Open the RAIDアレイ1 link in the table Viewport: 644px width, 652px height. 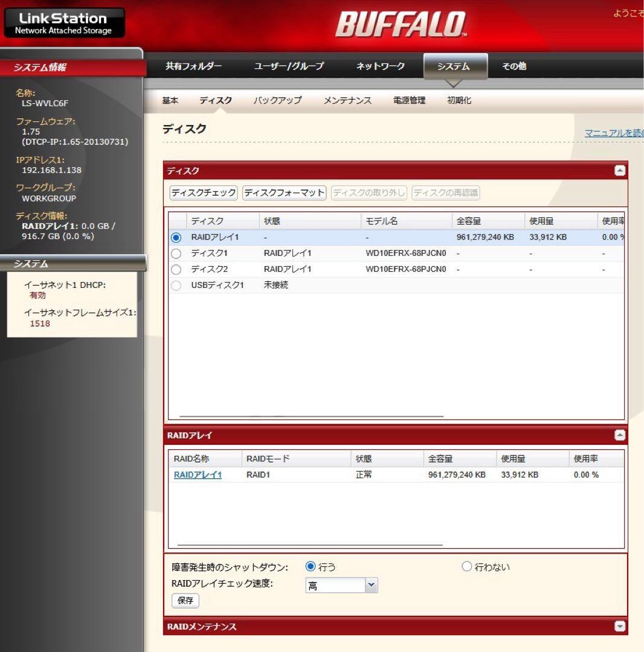click(197, 475)
